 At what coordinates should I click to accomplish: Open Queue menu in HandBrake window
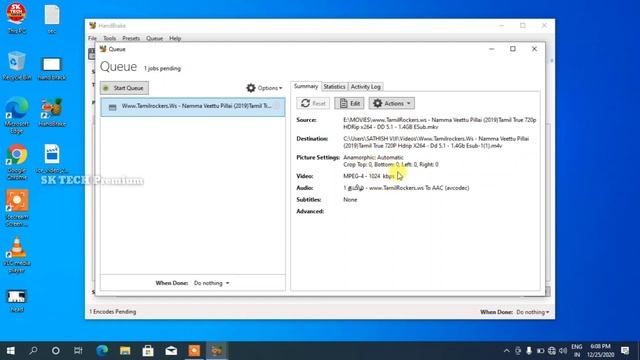pyautogui.click(x=155, y=38)
